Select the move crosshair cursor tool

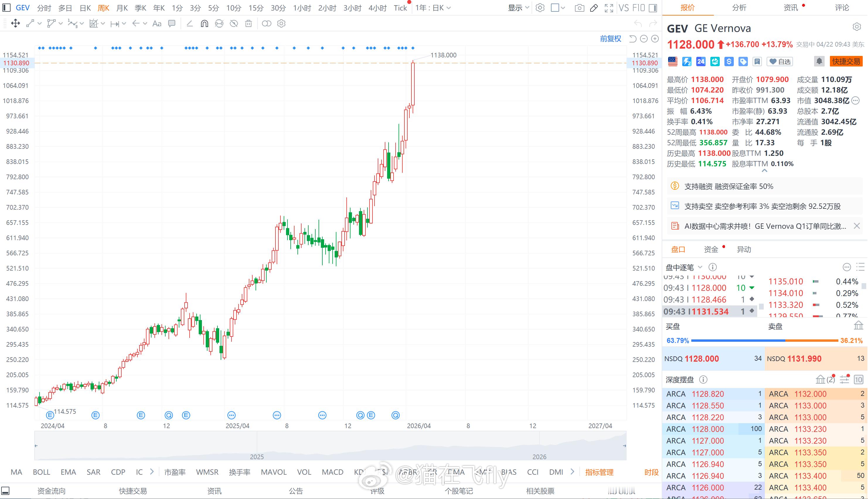(x=16, y=24)
